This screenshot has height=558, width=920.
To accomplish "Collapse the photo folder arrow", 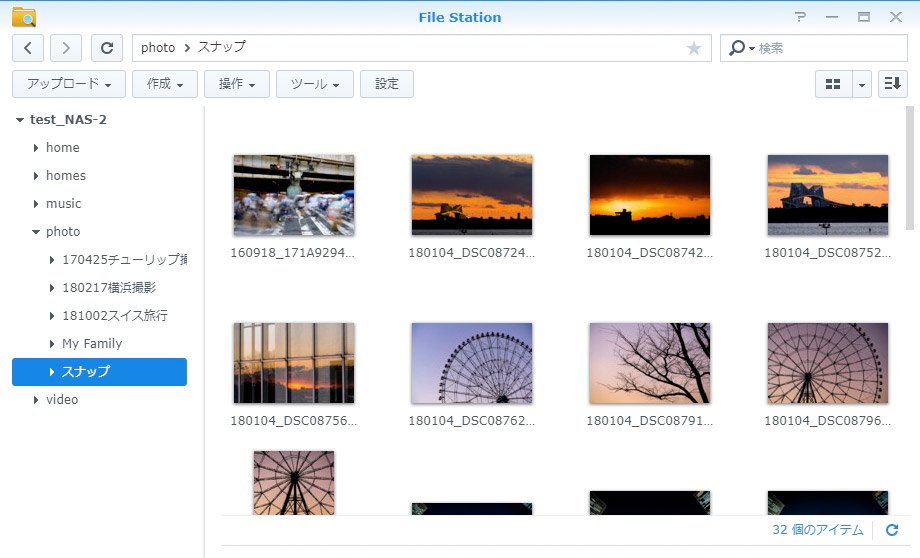I will [36, 232].
